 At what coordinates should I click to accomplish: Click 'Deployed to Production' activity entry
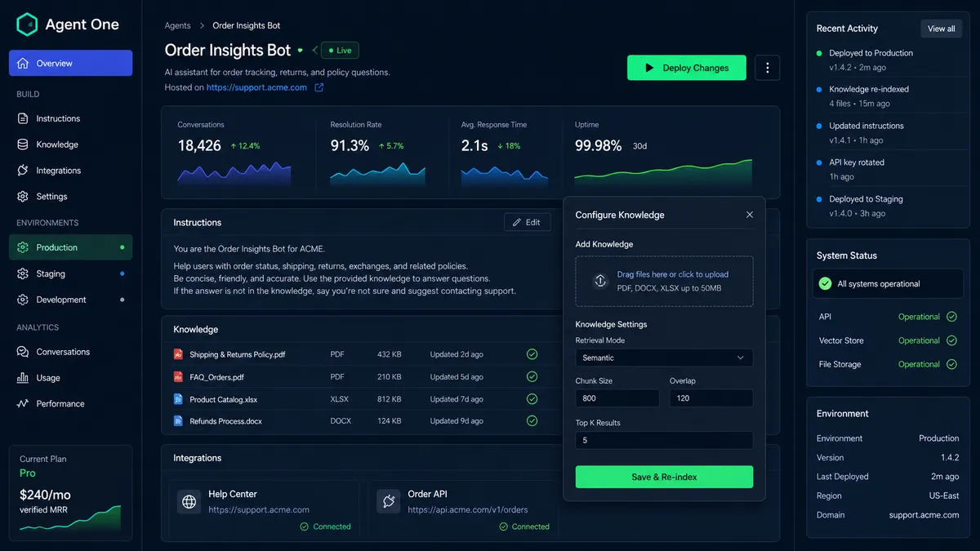click(x=871, y=53)
